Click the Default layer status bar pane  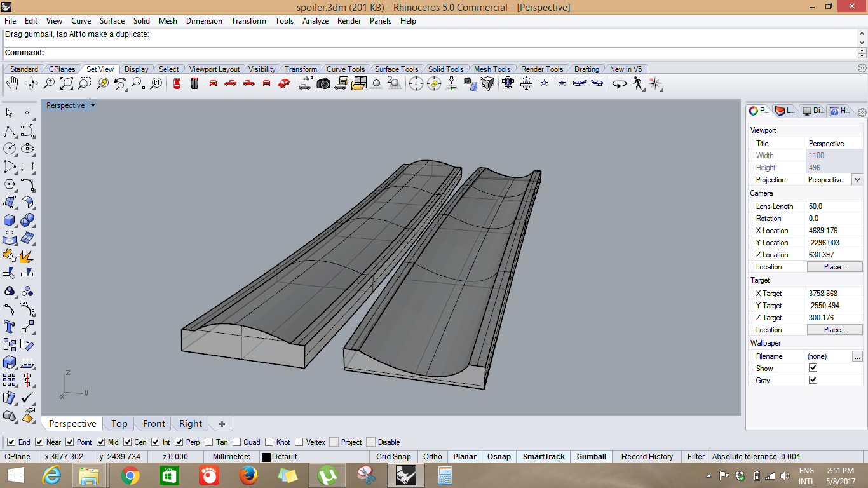point(314,456)
